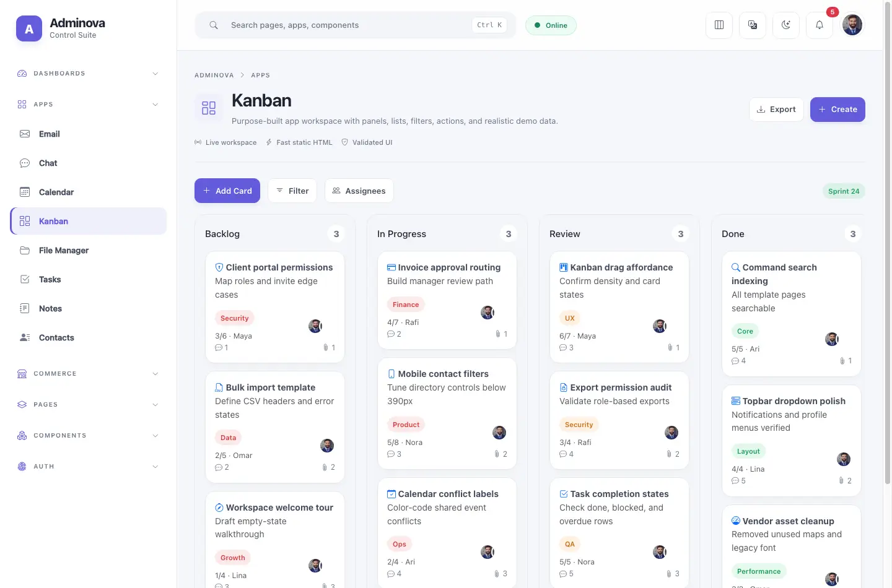Click the Adminova breadcrumb link
The width and height of the screenshot is (892, 588).
tap(214, 76)
